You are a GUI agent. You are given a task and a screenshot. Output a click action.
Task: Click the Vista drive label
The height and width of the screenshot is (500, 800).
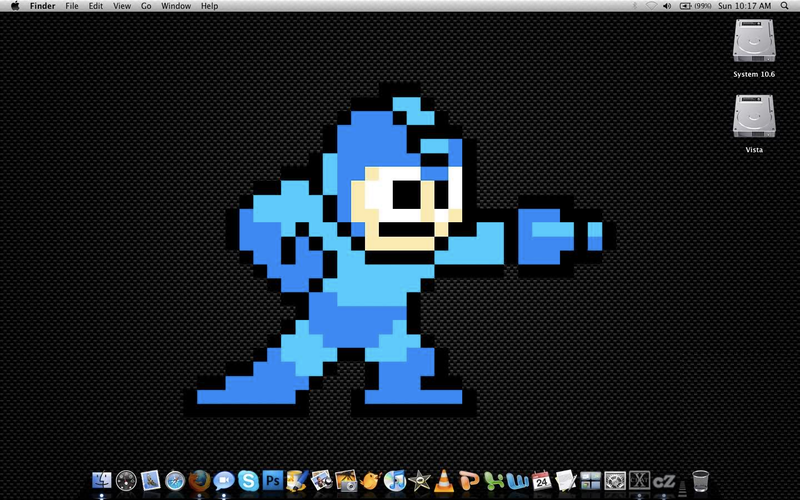coord(754,150)
